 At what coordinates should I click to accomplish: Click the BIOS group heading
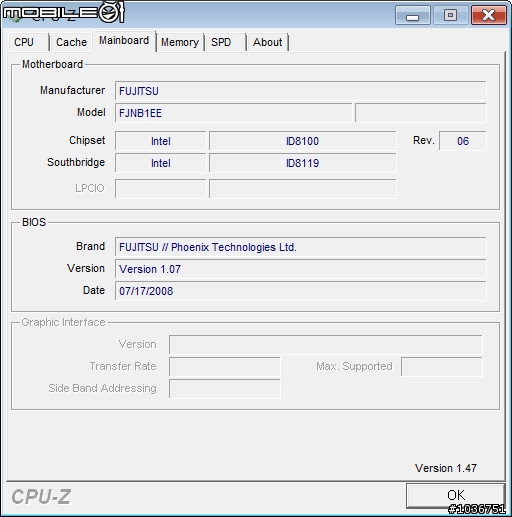pos(34,222)
